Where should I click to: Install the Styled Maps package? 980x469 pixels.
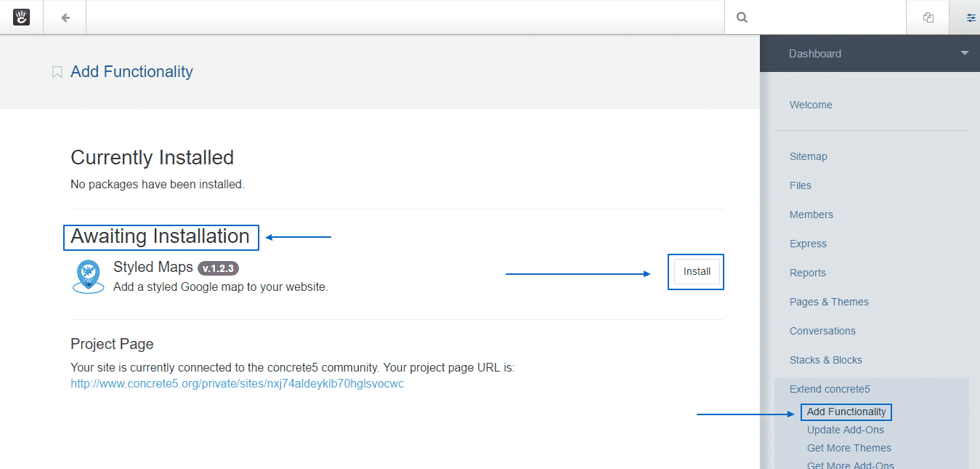point(695,271)
